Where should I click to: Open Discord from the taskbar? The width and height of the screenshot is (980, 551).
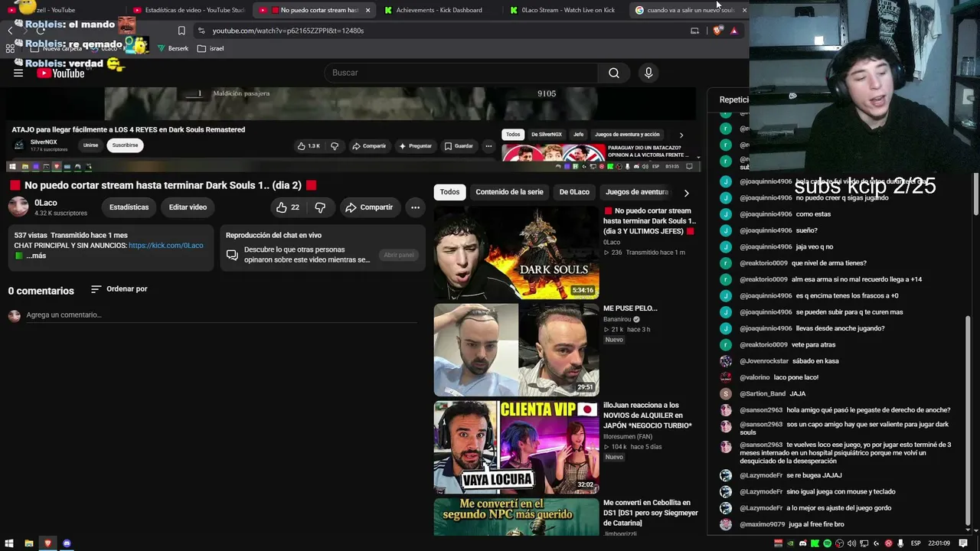tap(67, 543)
